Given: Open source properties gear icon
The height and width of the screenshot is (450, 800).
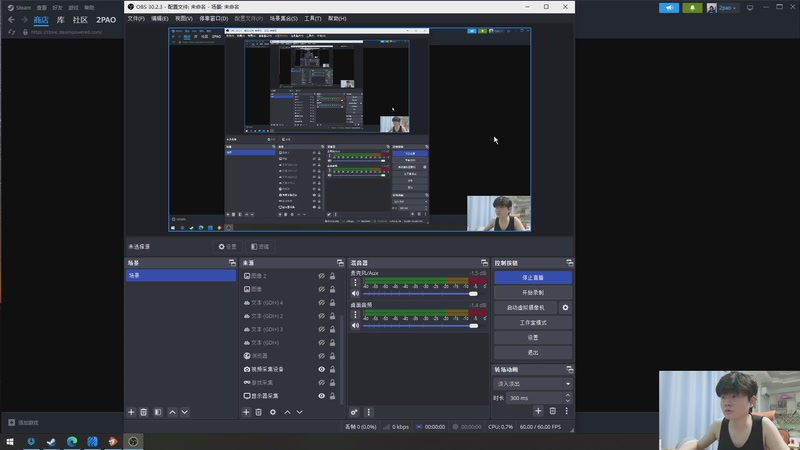Looking at the screenshot, I should pos(273,412).
